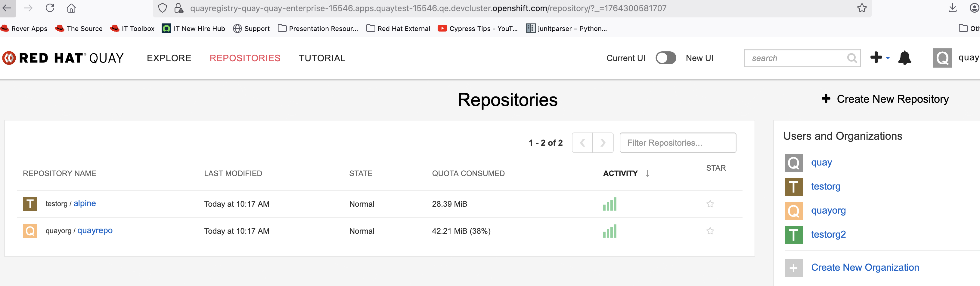View activity bars for the alpine repository

point(609,204)
